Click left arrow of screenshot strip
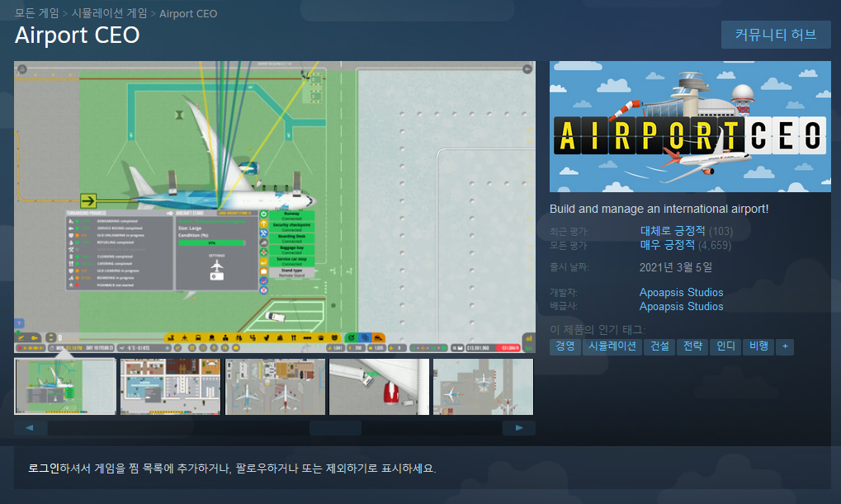 point(30,428)
